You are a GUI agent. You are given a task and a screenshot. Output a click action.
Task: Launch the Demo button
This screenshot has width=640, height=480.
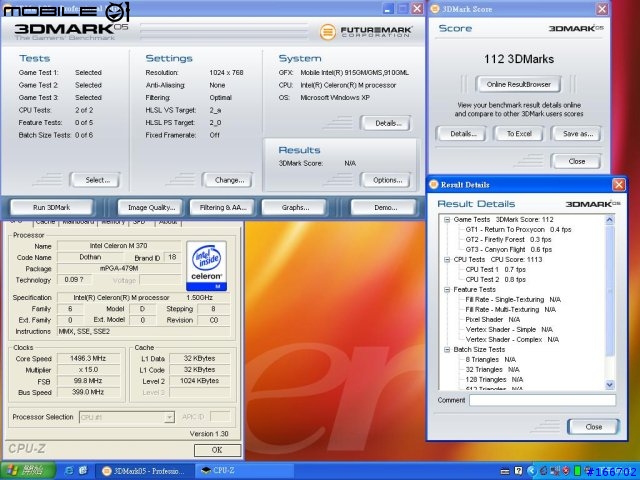point(385,208)
